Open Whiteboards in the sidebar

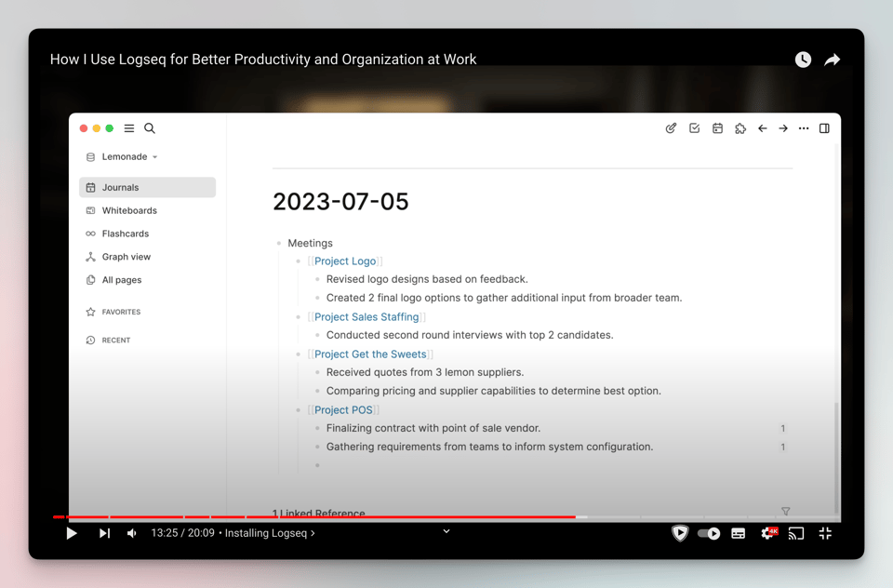[129, 210]
